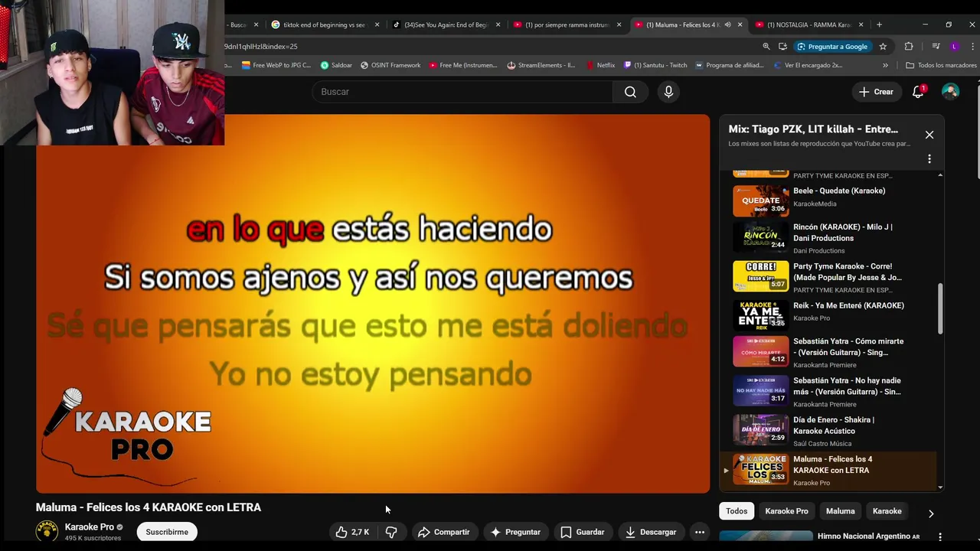Viewport: 980px width, 551px height.
Task: Open the media control icon in toolbar
Action: [936, 47]
